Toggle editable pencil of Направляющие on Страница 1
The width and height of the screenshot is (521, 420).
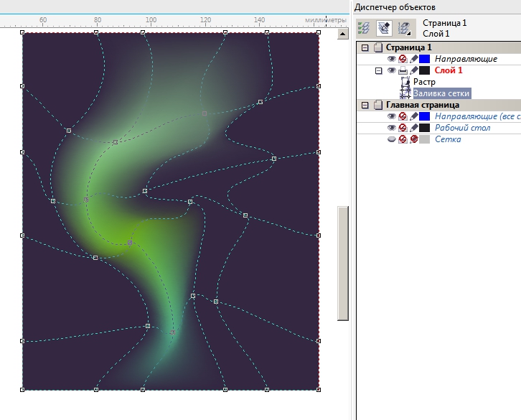coord(413,59)
